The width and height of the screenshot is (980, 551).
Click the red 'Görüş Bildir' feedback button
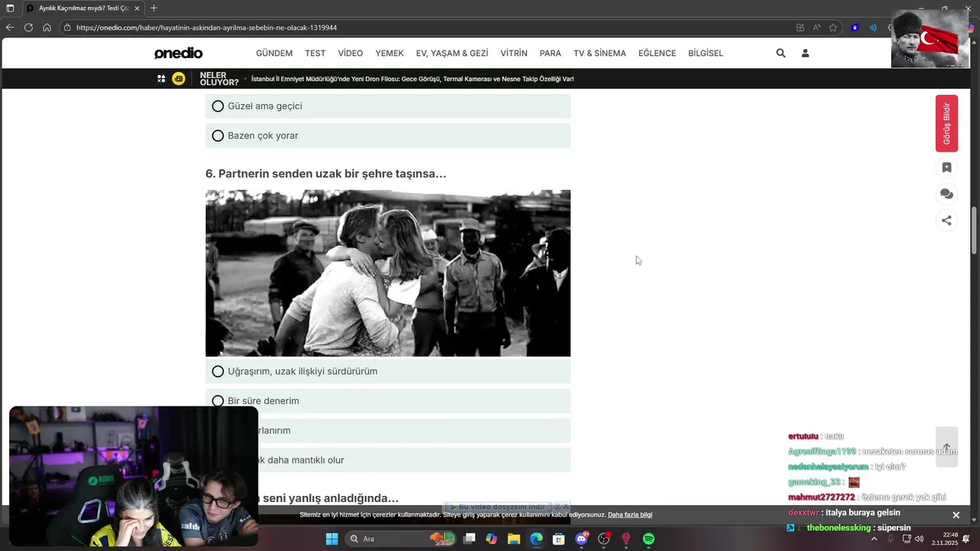tap(946, 123)
